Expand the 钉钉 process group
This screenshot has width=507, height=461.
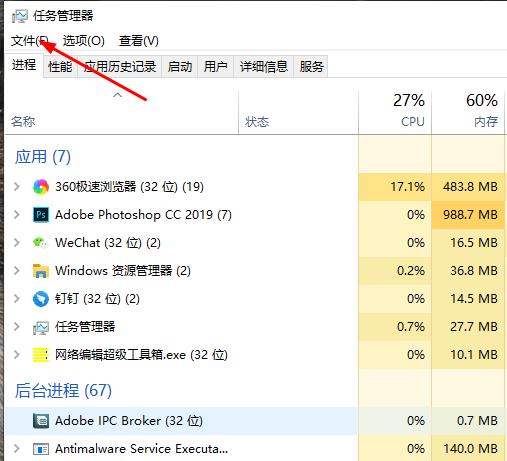[x=17, y=298]
